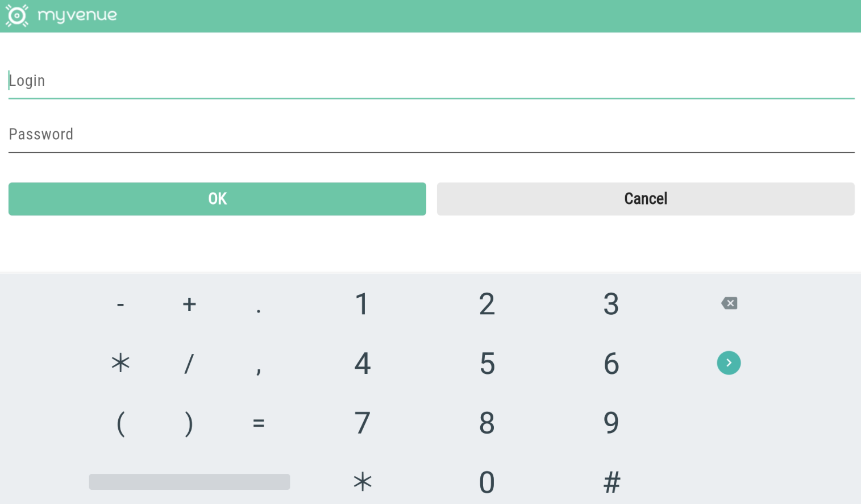This screenshot has height=504, width=861.
Task: Click the OK button
Action: (x=217, y=199)
